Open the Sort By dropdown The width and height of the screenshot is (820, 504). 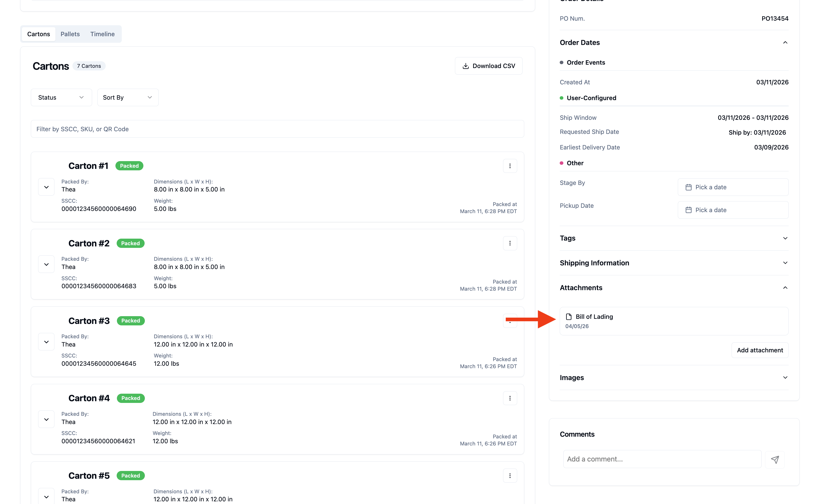coord(128,97)
